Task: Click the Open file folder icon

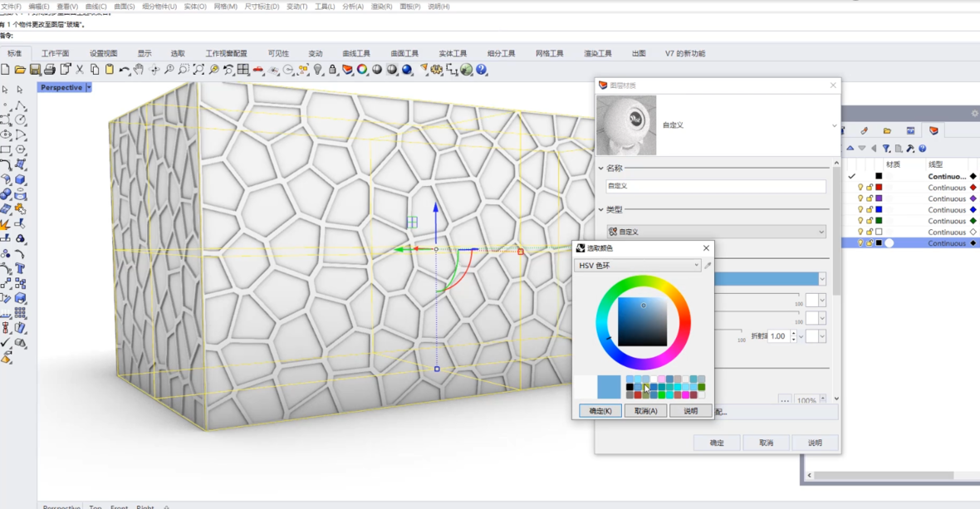Action: pos(20,70)
